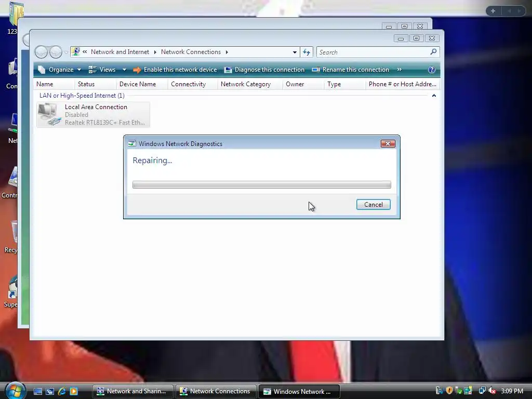Viewport: 532px width, 399px height.
Task: Click the security shield tray icon
Action: click(449, 391)
